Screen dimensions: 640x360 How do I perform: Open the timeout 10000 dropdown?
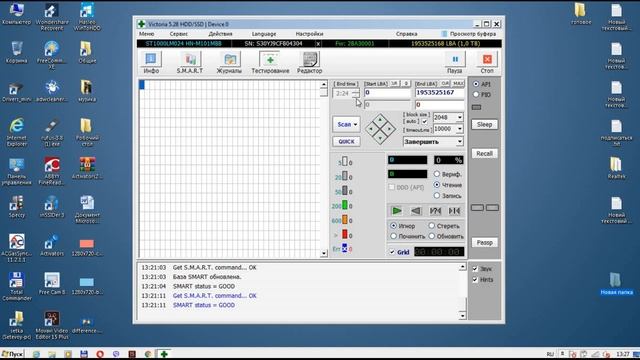[x=460, y=129]
